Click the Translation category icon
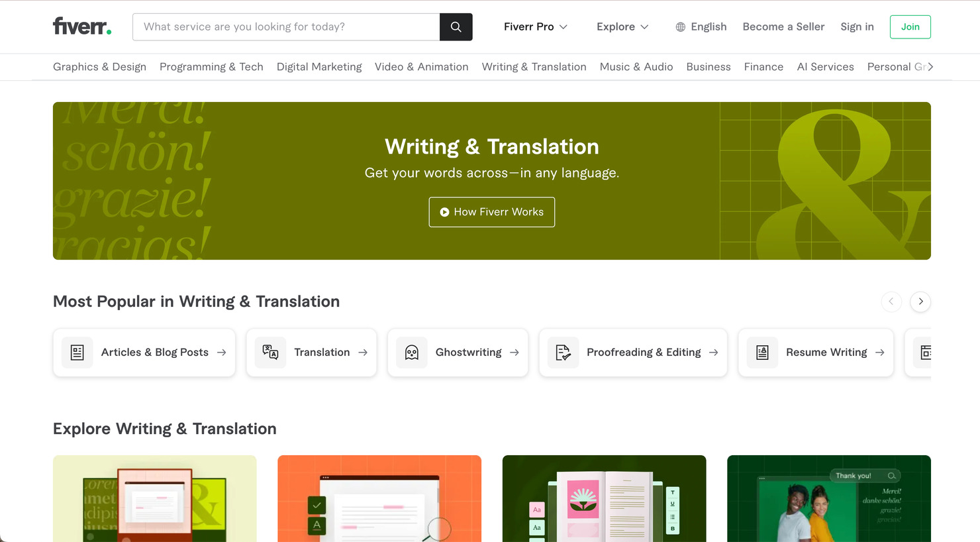 click(x=270, y=352)
